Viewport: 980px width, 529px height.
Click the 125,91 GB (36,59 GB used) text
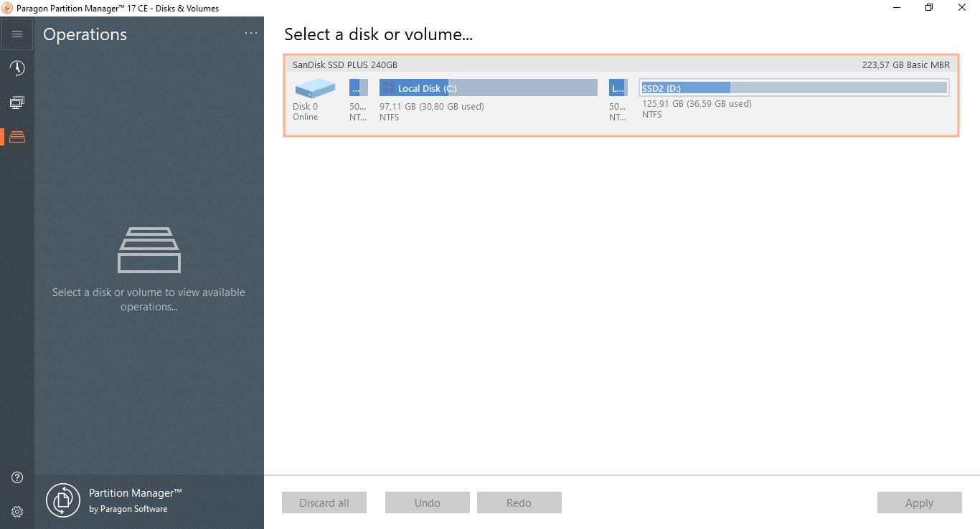point(697,103)
